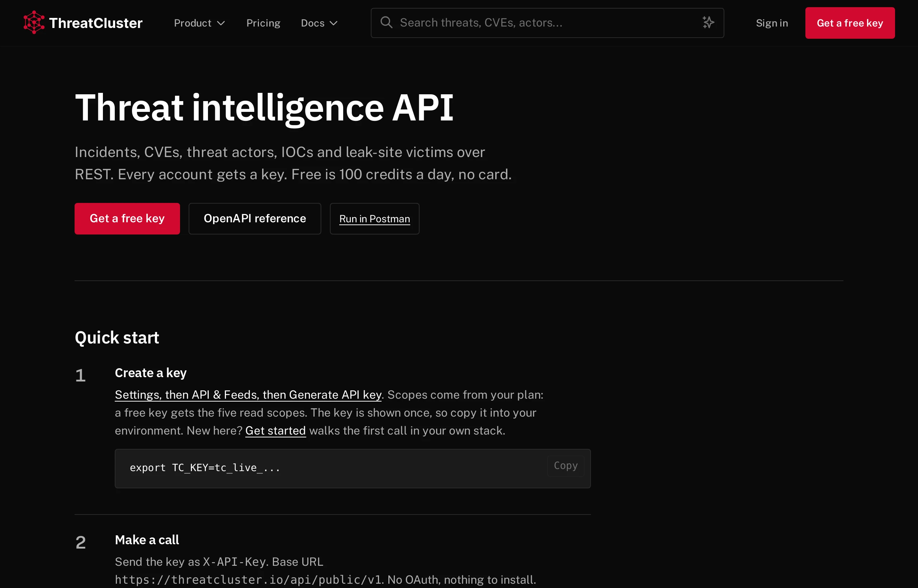Click the X-API-Key header text

[x=234, y=562]
